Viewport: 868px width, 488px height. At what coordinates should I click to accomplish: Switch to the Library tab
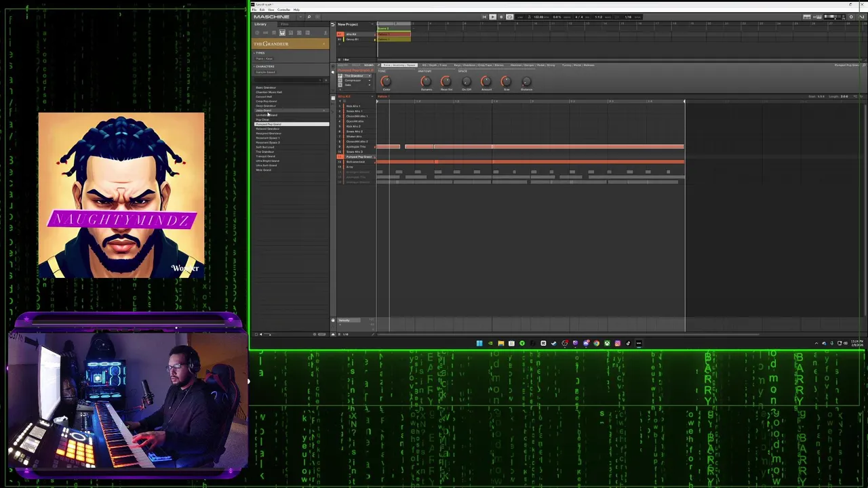[x=260, y=24]
